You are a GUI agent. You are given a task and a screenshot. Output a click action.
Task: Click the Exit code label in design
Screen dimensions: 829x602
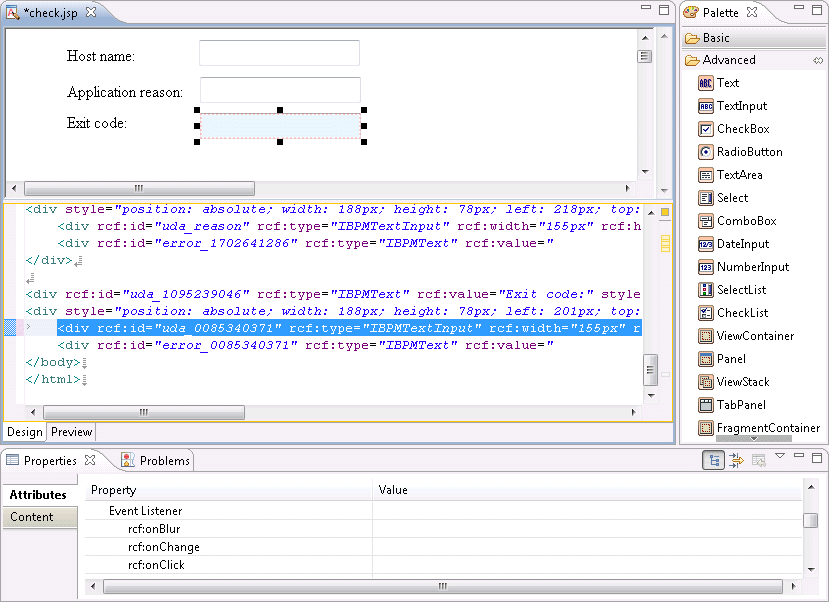[97, 123]
